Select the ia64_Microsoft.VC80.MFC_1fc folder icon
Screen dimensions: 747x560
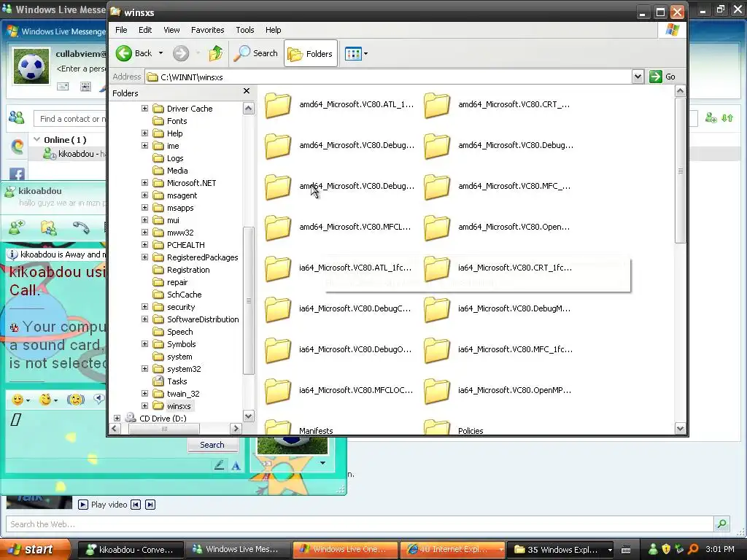[x=437, y=351]
